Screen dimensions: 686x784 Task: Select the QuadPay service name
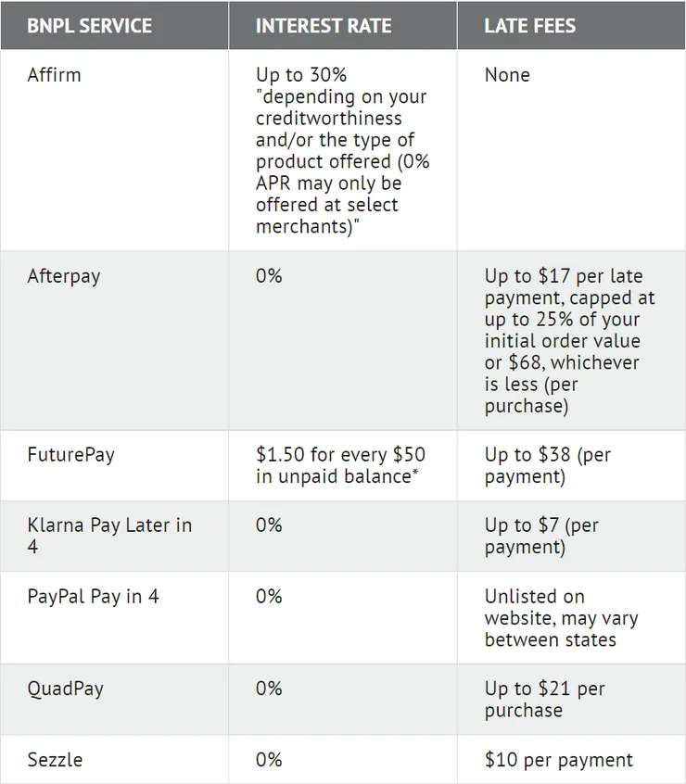click(x=65, y=689)
